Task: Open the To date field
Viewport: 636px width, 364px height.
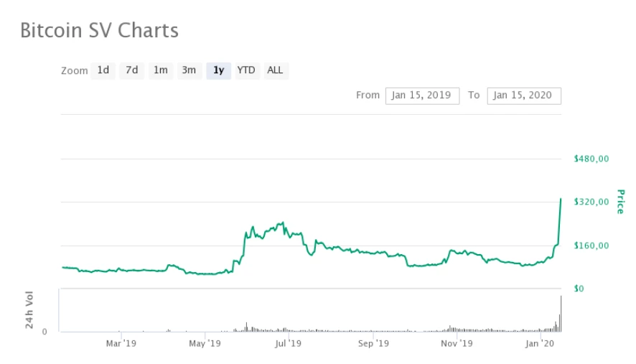Action: pos(524,95)
